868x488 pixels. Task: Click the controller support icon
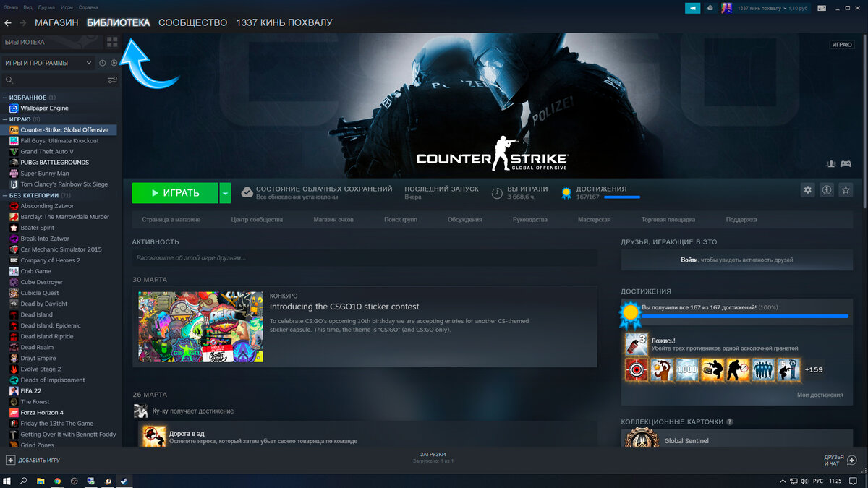click(845, 163)
